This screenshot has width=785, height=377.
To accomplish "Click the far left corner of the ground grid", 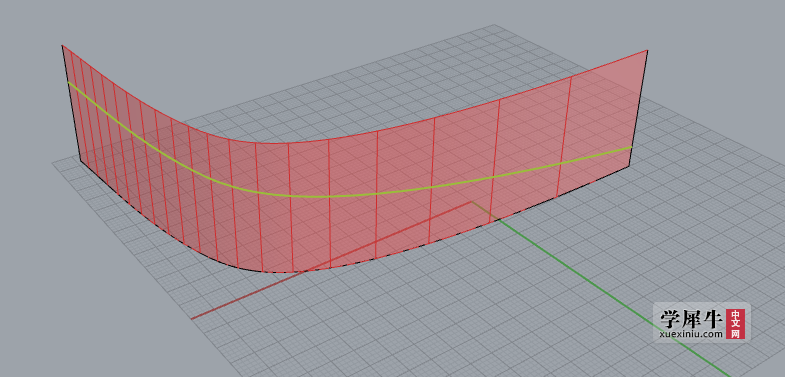I will point(53,162).
